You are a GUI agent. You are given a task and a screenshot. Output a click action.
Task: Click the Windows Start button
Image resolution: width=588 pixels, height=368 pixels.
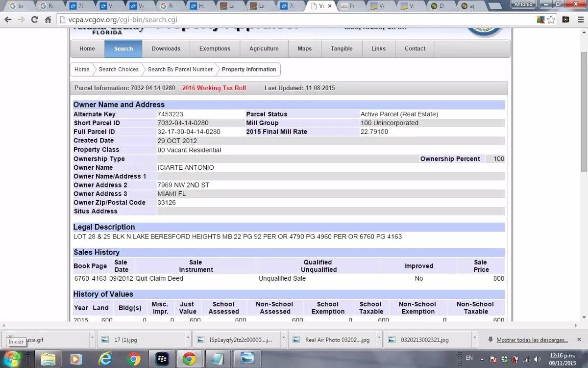point(13,358)
